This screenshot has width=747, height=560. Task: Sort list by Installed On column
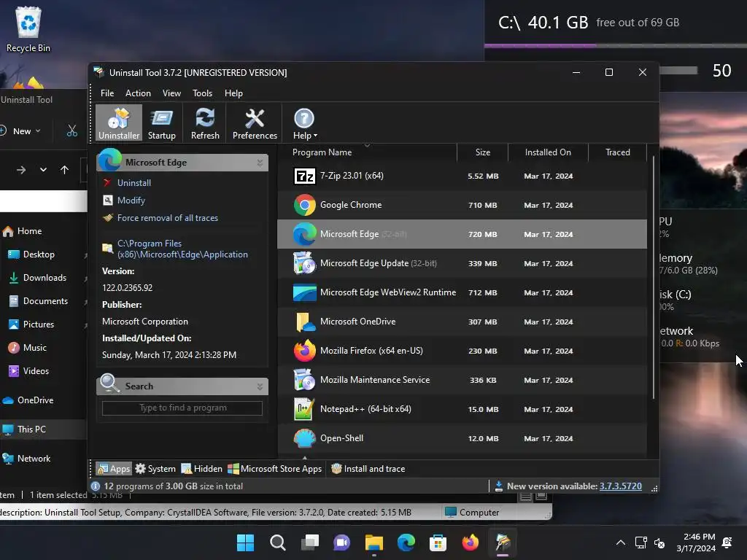(x=548, y=152)
